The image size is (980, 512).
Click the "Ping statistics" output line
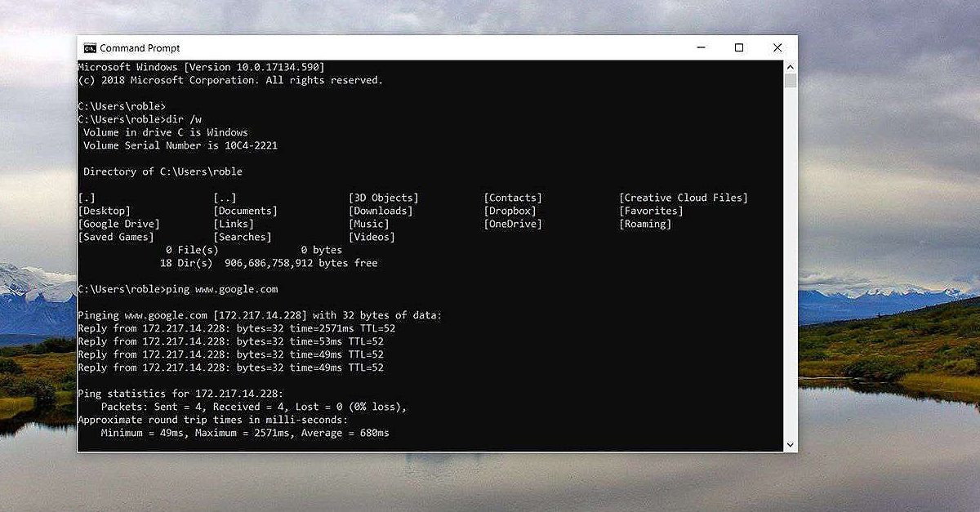pos(180,394)
